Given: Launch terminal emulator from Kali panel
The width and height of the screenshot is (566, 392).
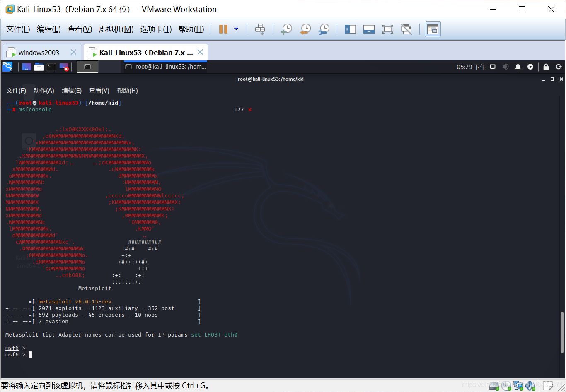Looking at the screenshot, I should [x=51, y=67].
